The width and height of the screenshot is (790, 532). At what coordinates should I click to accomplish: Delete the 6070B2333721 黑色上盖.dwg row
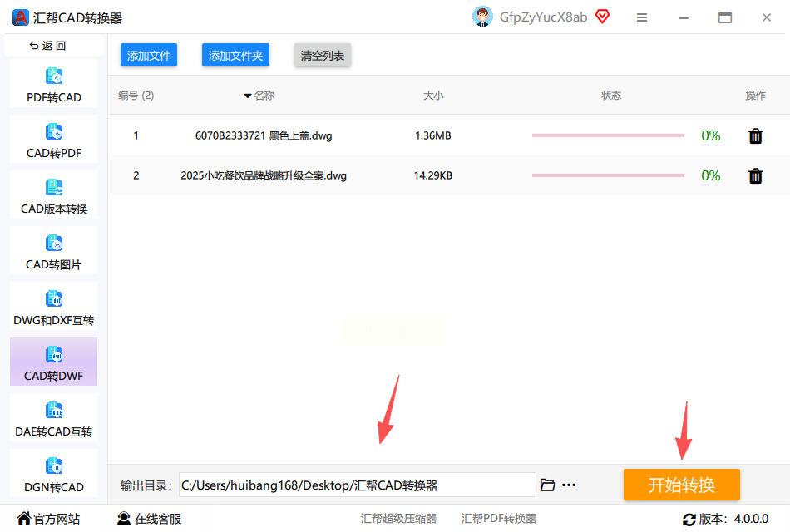tap(755, 136)
